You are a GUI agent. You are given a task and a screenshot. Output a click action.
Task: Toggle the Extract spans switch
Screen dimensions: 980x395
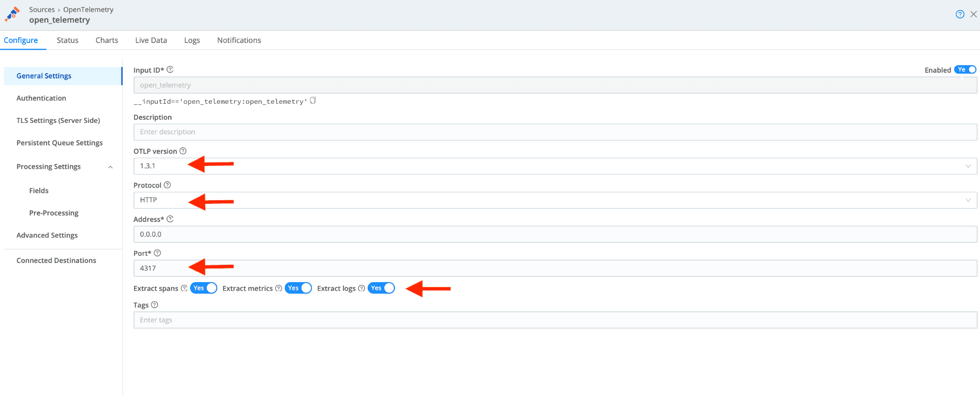coord(203,288)
